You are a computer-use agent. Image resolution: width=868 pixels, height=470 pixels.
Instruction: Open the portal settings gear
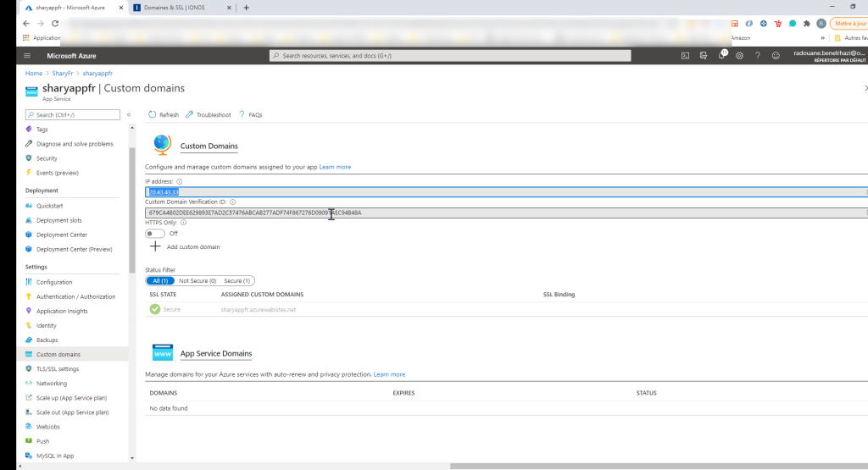click(739, 56)
